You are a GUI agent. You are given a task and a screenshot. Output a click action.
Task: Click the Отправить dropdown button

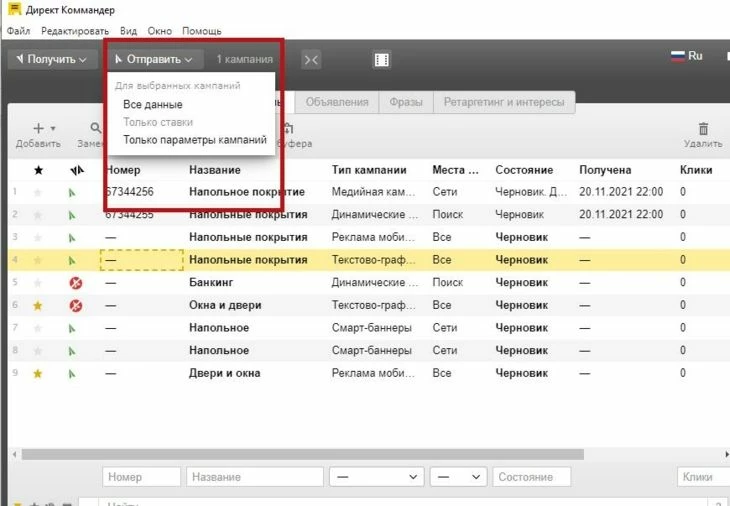click(155, 60)
